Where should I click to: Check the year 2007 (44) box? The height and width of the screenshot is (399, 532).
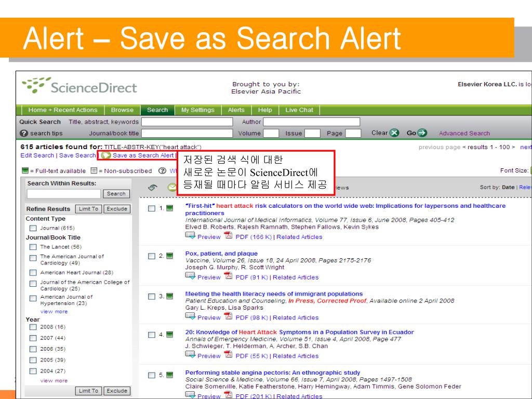pos(33,338)
